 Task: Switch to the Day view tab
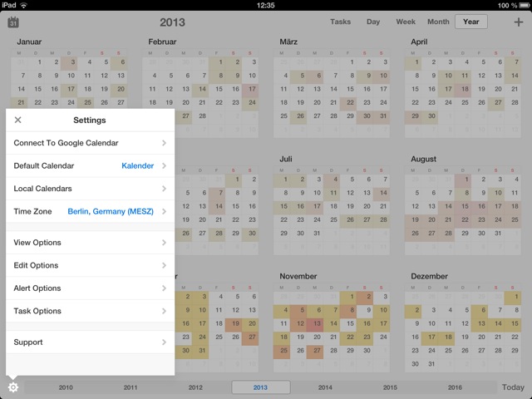373,22
